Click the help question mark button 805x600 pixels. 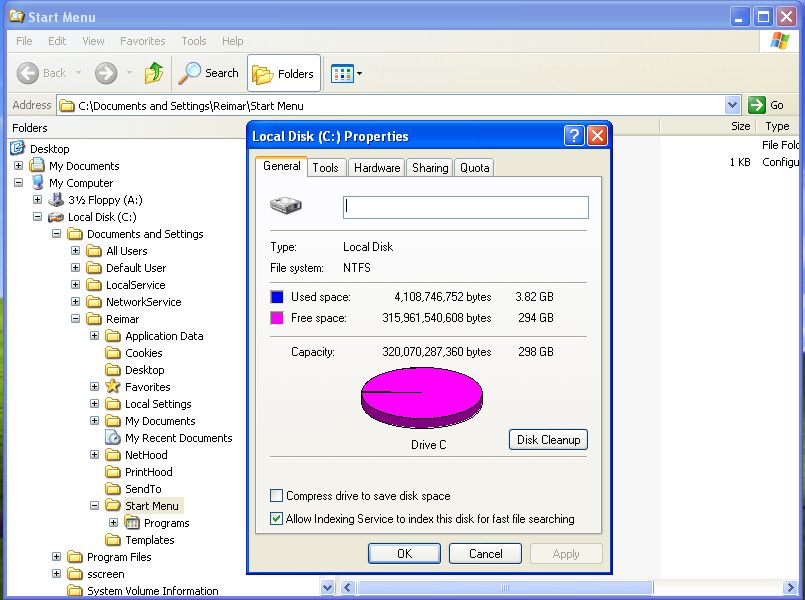574,136
